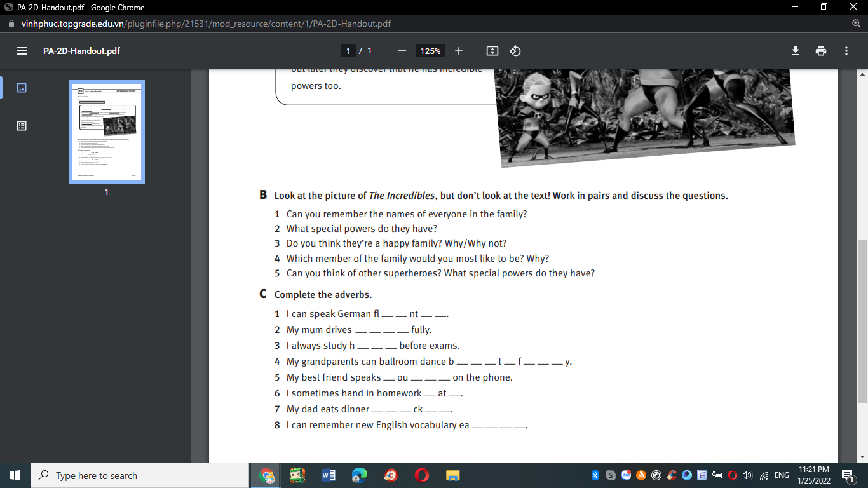Click the sentence 'My dad eats dinner'

click(x=369, y=409)
